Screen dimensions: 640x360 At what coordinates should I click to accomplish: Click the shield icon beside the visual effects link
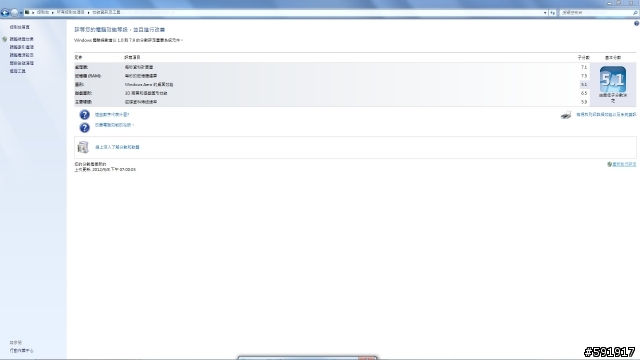(x=4, y=39)
